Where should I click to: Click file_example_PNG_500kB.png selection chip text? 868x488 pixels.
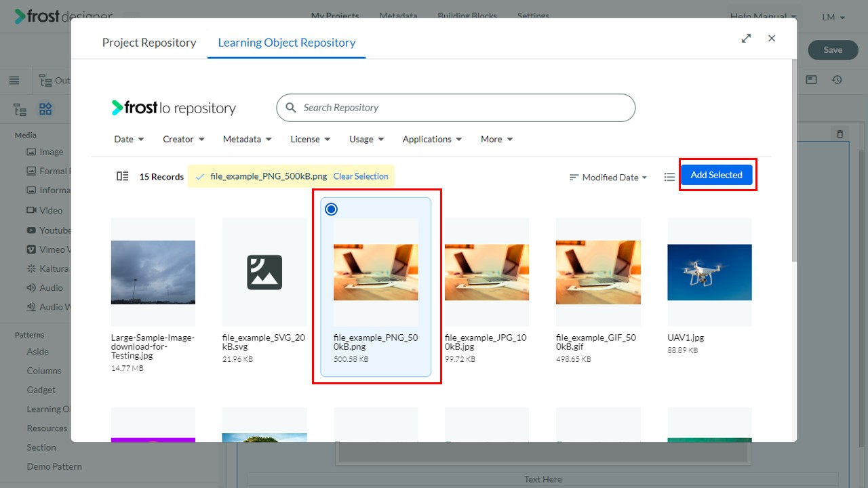[269, 176]
